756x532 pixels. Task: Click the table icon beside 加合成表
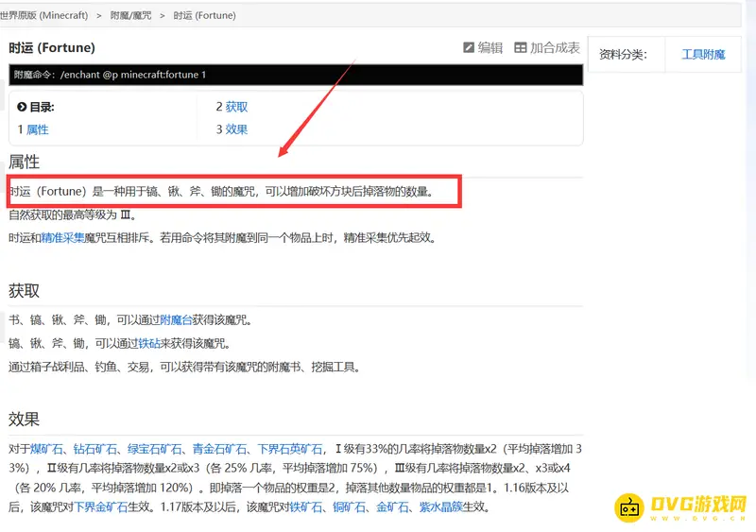[521, 48]
